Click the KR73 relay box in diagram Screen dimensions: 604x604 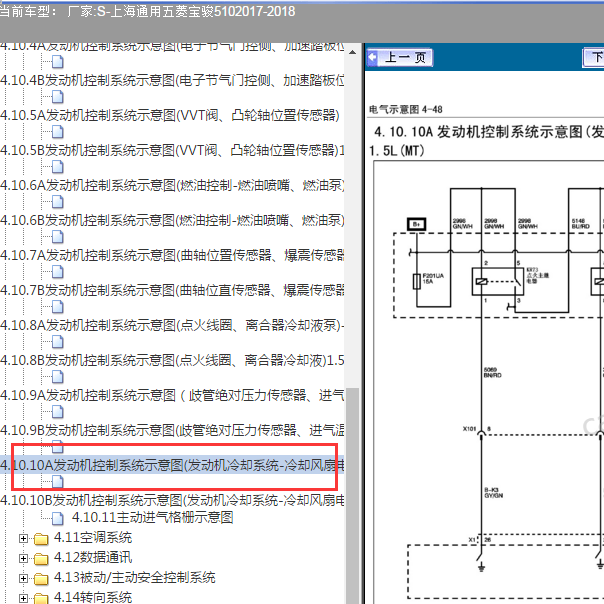tap(498, 282)
